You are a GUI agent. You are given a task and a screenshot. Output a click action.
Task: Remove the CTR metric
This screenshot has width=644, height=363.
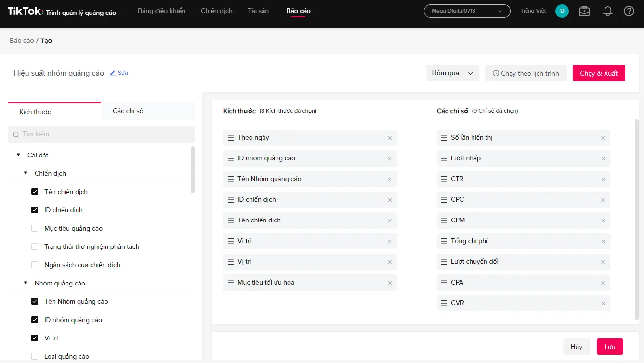tap(603, 180)
